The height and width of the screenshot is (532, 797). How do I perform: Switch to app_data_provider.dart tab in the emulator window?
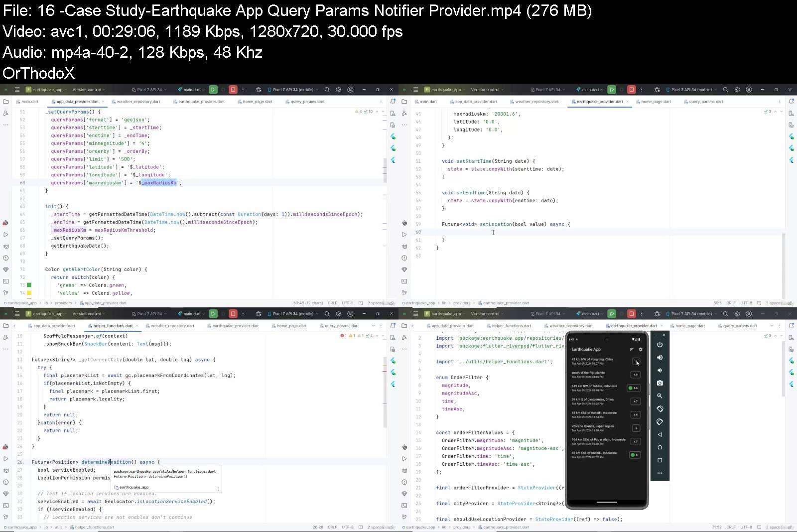450,326
